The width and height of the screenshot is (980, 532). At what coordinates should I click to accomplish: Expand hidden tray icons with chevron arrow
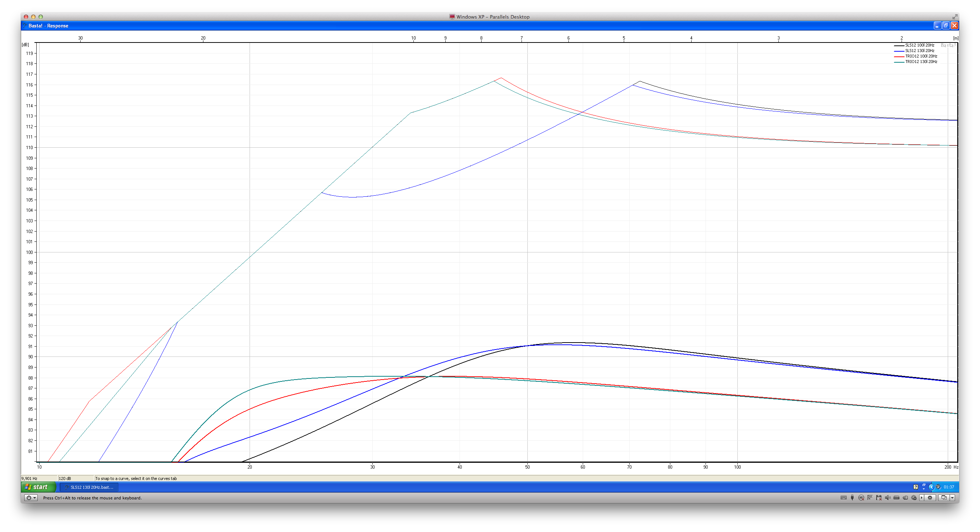coord(932,487)
